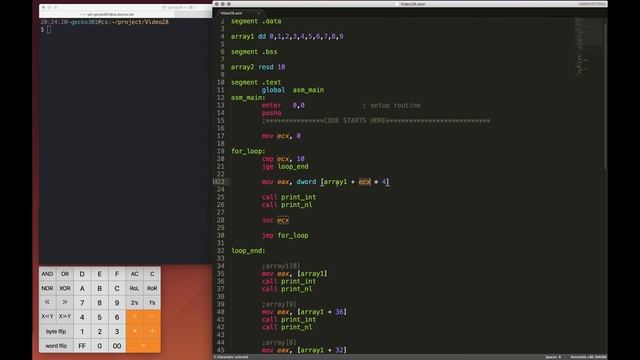Screen dimensions: 640x360
Task: Click the shift-right >> calculator key
Action: click(65, 302)
